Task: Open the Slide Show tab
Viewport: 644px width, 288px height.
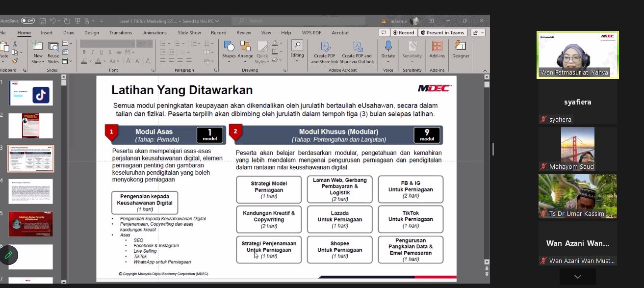Action: (189, 33)
